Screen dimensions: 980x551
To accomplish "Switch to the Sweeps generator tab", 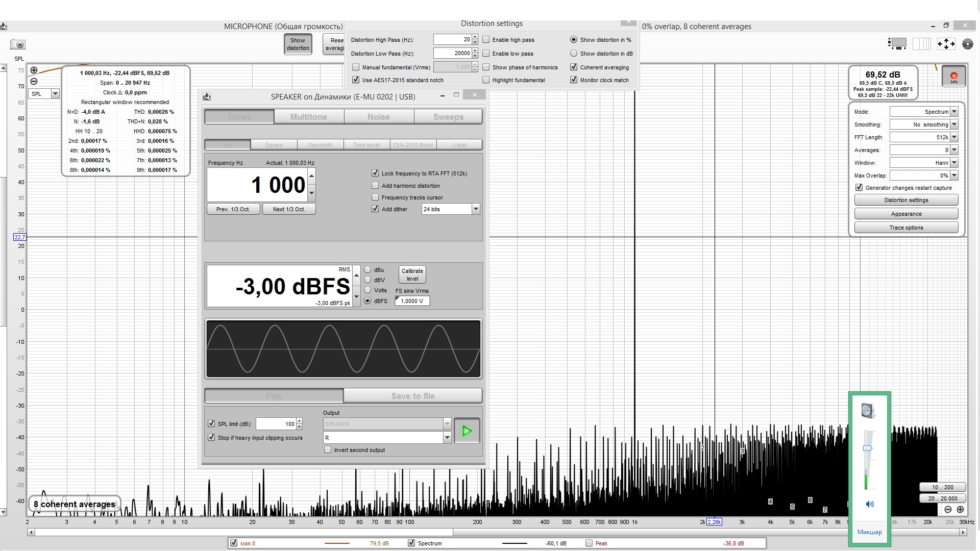I will coord(448,117).
